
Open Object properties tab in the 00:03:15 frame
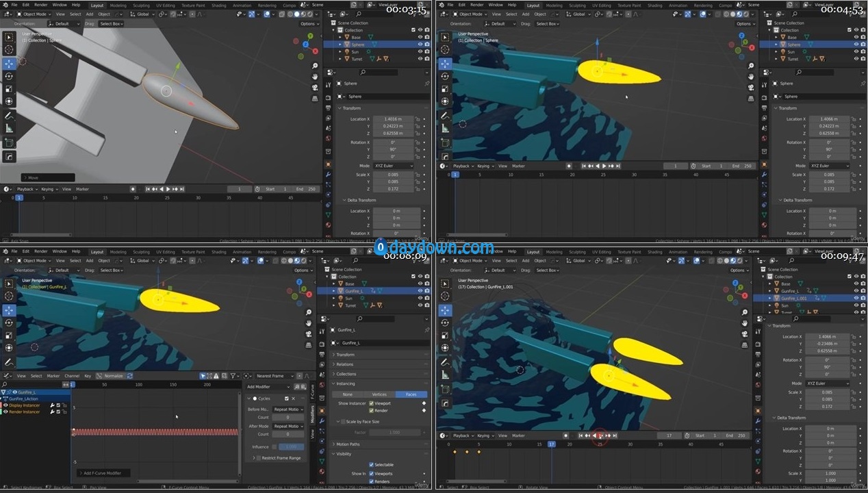tap(328, 164)
